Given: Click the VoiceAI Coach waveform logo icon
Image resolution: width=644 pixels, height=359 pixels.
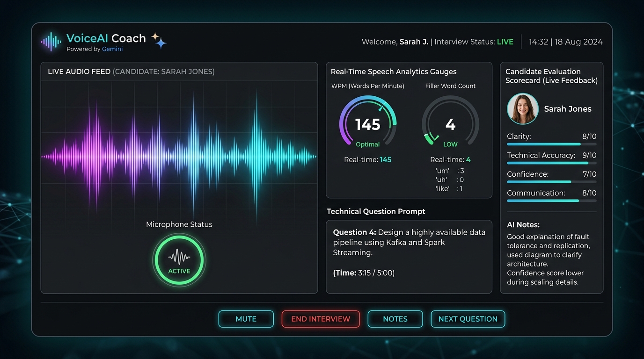Looking at the screenshot, I should click(51, 42).
